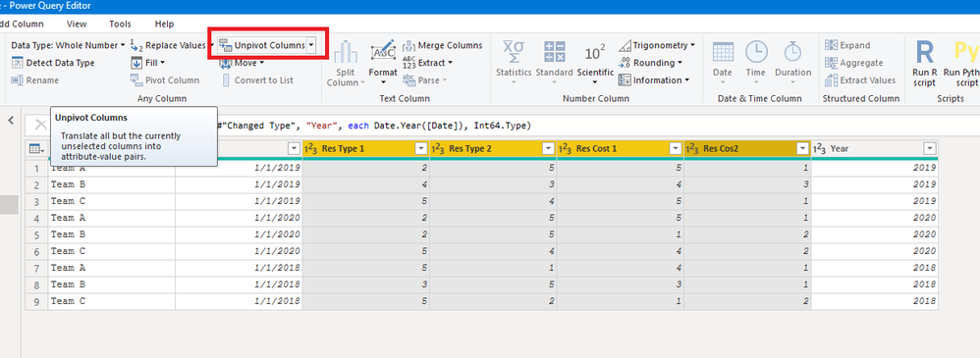
Task: Click Run R script button
Action: [x=925, y=63]
